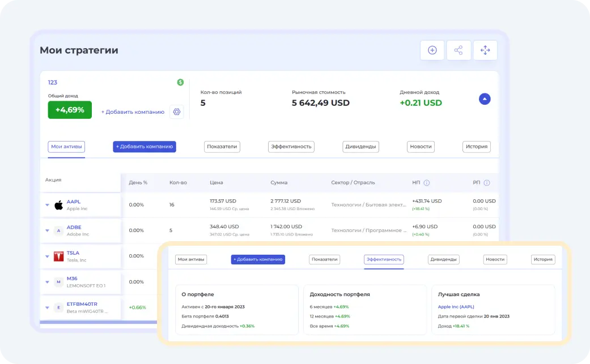Collapse strategy with blue arrow button
Image resolution: width=590 pixels, height=364 pixels.
click(485, 99)
